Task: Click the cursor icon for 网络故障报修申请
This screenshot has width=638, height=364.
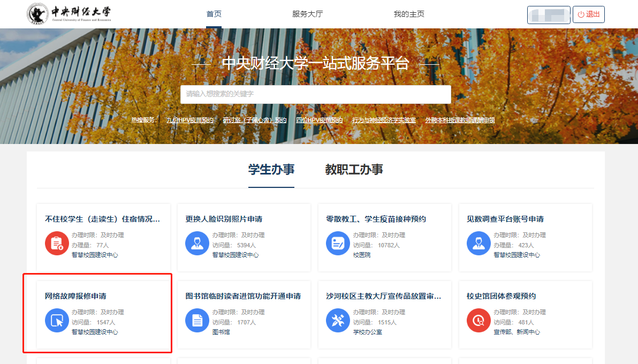Action: tap(57, 321)
